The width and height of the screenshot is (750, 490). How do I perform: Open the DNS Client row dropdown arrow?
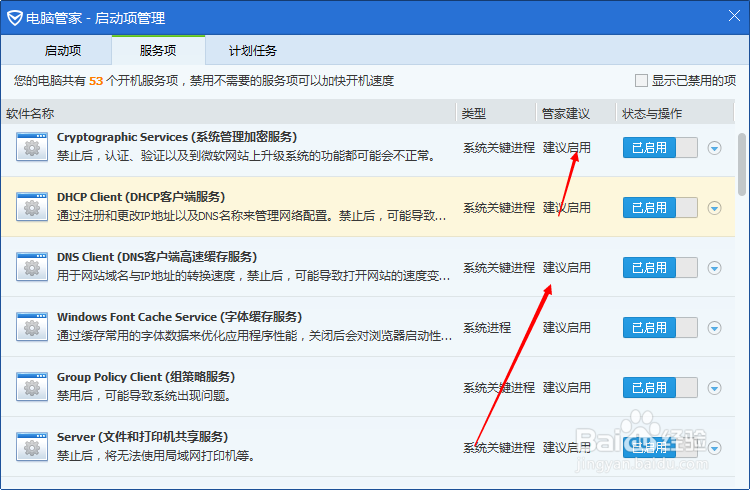point(715,268)
